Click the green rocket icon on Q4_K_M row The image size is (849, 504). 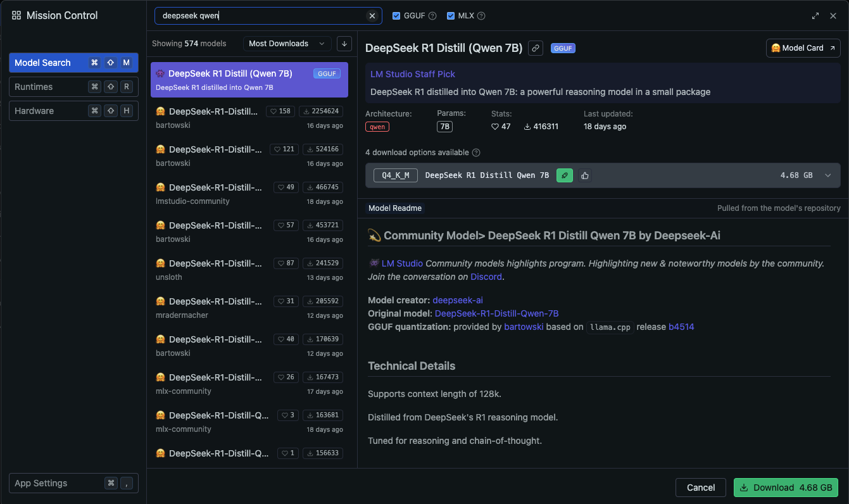point(565,175)
